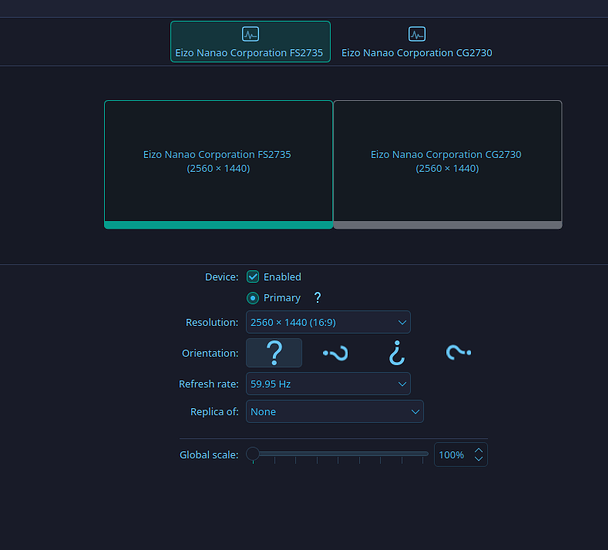Choose the upside-down orientation icon

(x=397, y=353)
